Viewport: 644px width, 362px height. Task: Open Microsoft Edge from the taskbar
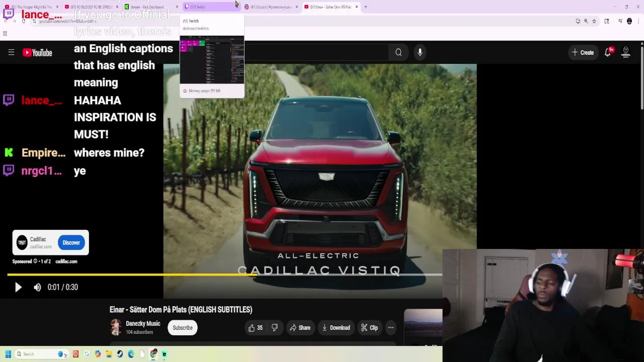pos(131,354)
